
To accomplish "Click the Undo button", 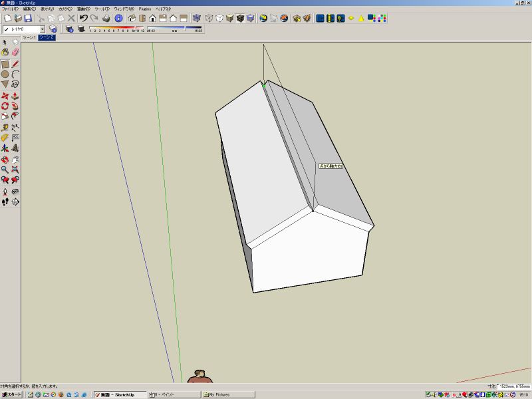I will coord(84,20).
